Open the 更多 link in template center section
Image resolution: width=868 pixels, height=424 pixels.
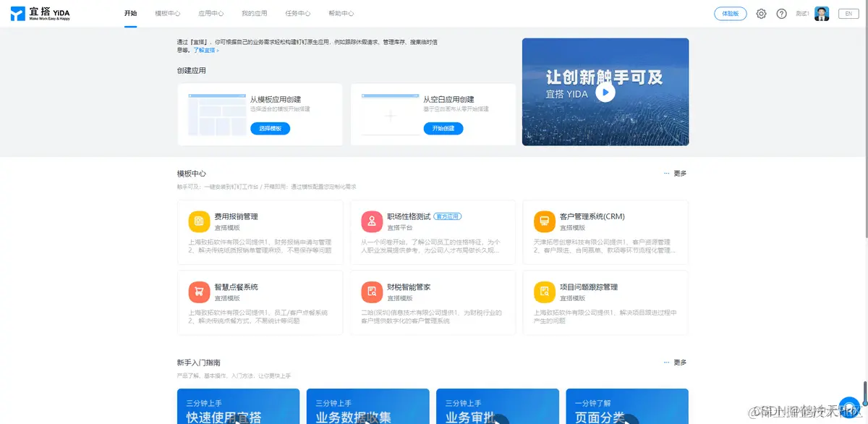tap(678, 173)
